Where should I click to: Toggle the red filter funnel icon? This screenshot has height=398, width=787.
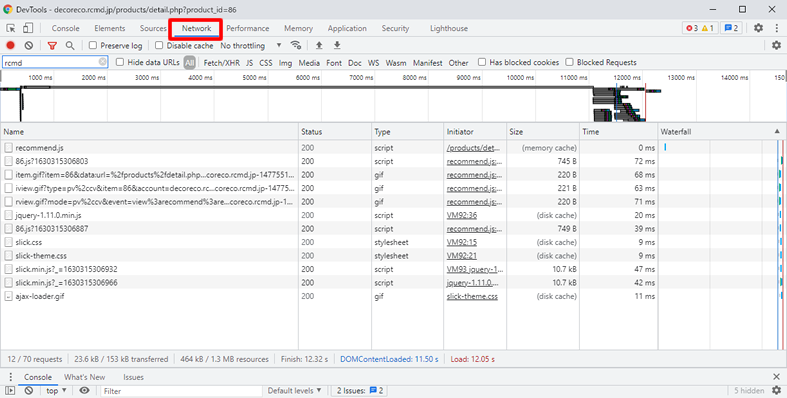pos(52,46)
